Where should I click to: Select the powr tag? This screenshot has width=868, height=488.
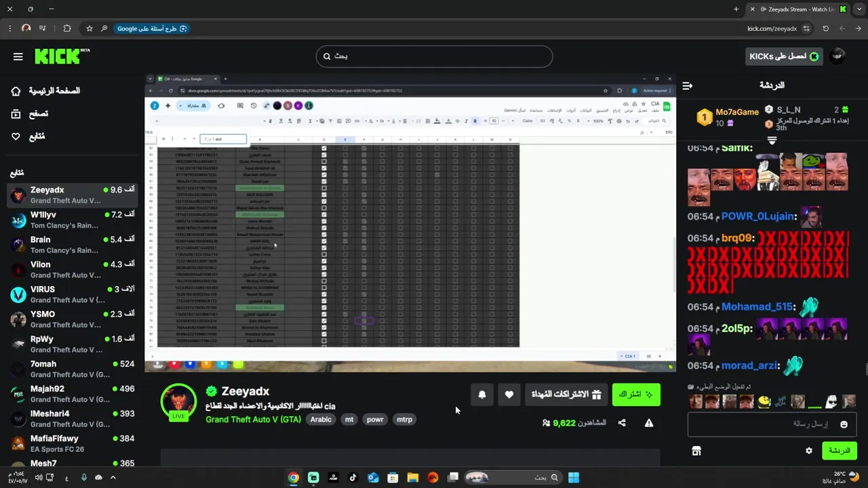[x=375, y=420]
